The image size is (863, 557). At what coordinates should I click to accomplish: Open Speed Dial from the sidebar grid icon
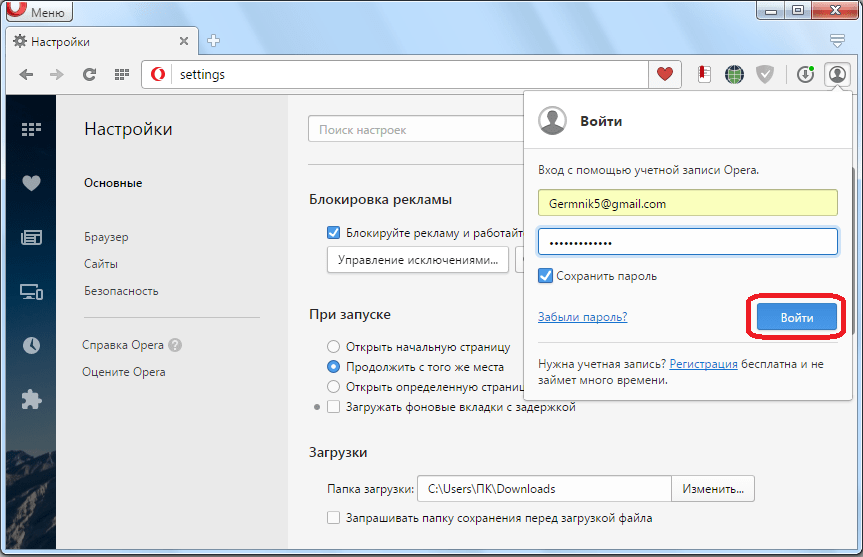(31, 129)
